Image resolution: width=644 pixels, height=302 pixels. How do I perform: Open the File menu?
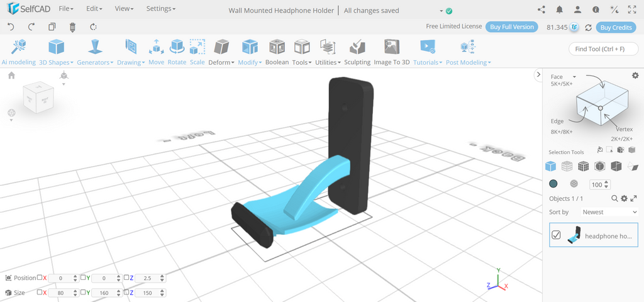click(x=66, y=9)
